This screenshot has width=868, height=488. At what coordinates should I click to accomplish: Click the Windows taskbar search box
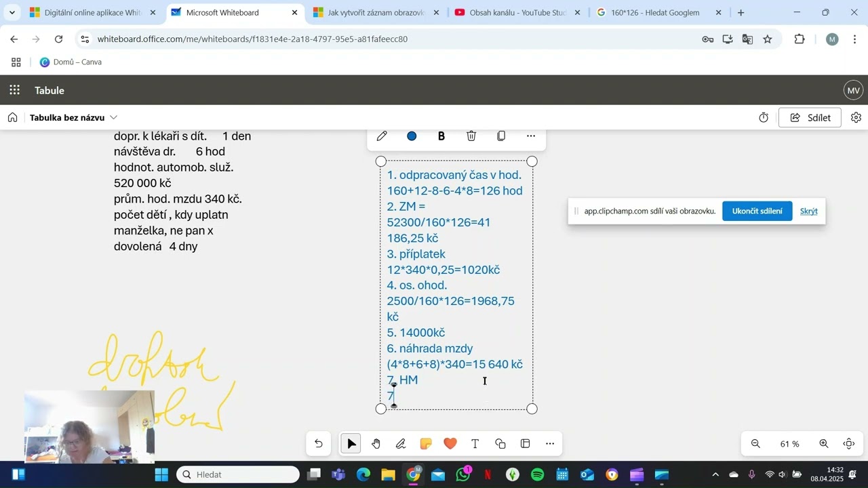pos(238,474)
